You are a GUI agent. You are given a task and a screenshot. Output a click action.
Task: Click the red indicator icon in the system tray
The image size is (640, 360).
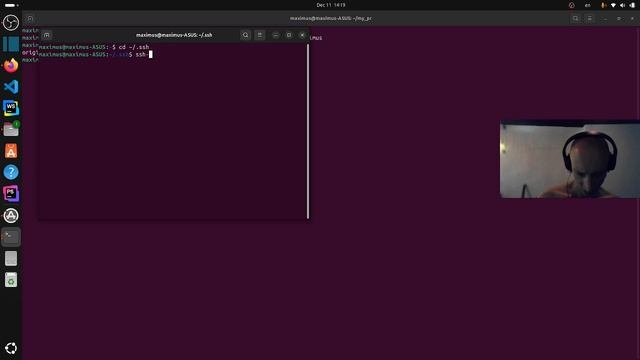pos(571,5)
